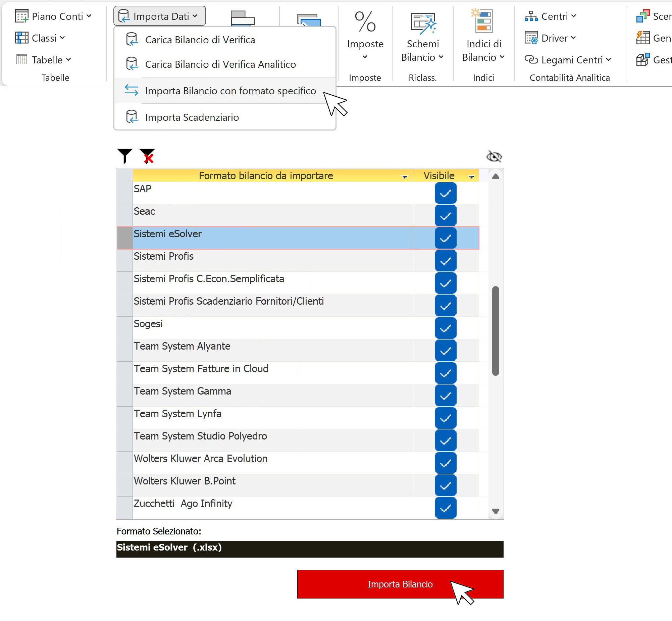Select Importa Bilancio con formato specifico
Image resolution: width=672 pixels, height=621 pixels.
(225, 91)
